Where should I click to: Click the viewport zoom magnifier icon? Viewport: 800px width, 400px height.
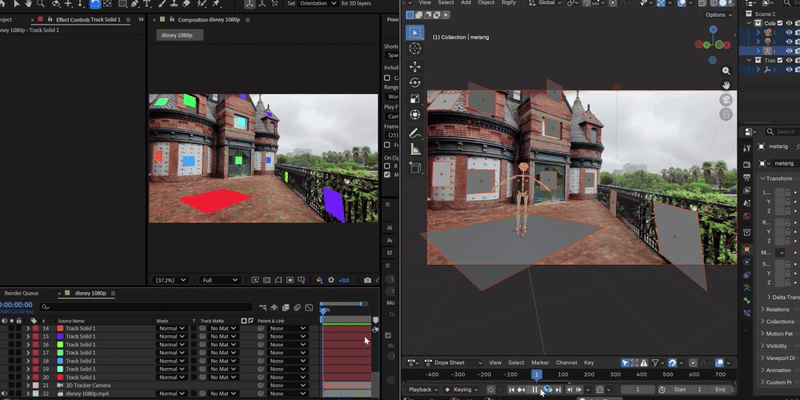pyautogui.click(x=726, y=71)
